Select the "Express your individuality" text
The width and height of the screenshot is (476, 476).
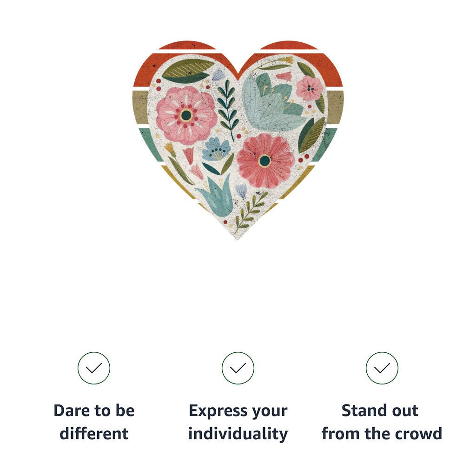point(238,422)
